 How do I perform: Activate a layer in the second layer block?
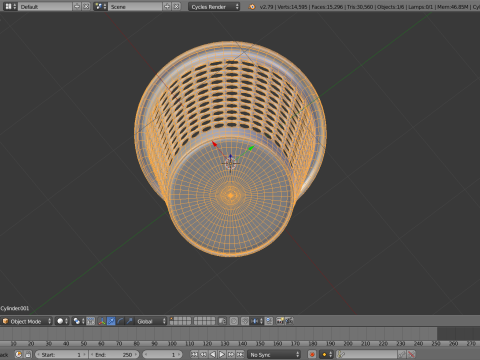(x=204, y=321)
